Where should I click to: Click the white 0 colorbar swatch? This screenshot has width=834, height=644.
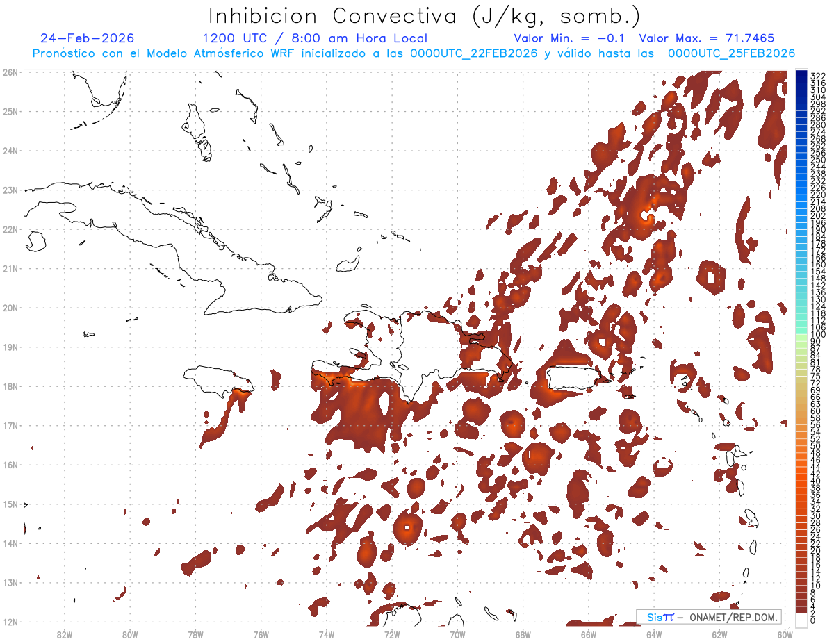tap(801, 619)
